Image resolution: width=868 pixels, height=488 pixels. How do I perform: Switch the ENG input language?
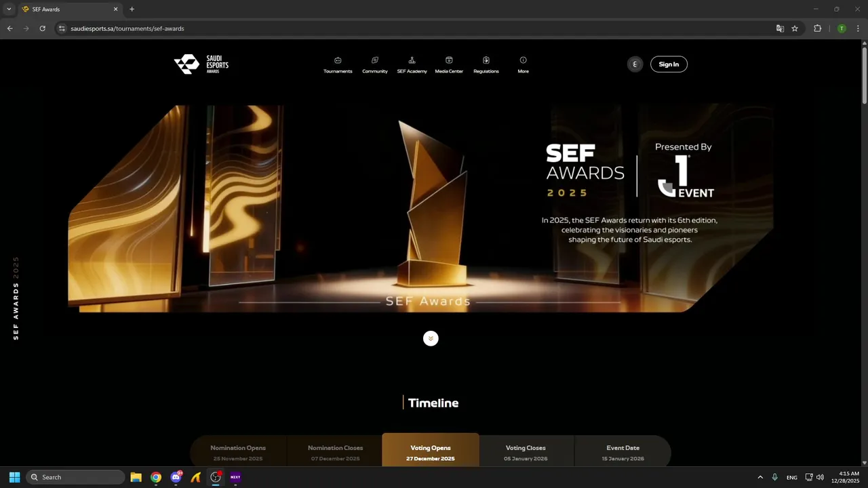[792, 477]
